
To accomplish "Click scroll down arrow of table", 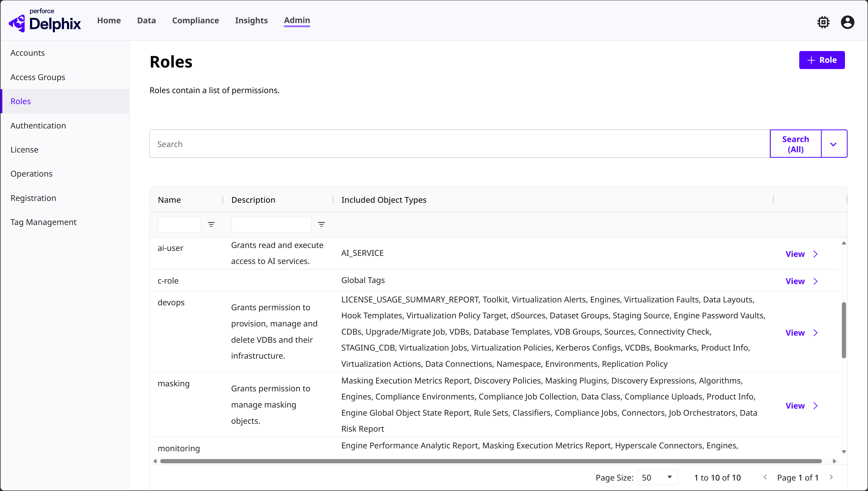I will point(844,452).
